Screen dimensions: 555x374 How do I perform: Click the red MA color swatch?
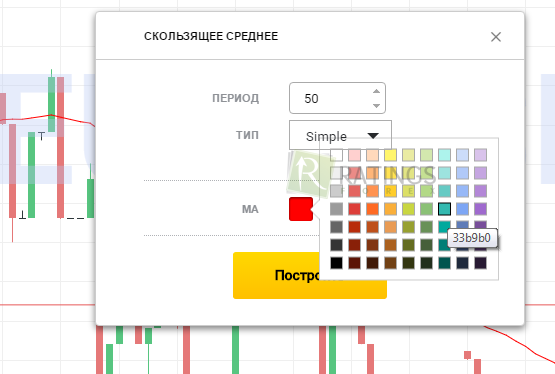(x=301, y=209)
